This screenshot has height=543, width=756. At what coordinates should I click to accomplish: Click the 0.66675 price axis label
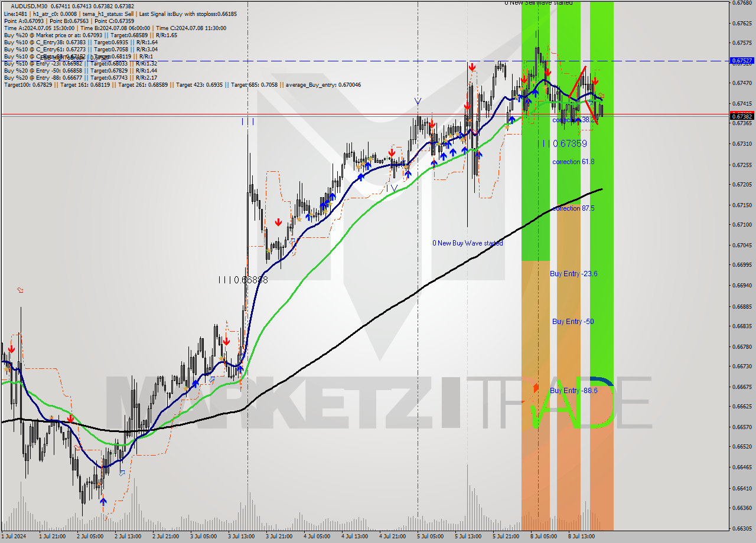tap(743, 387)
